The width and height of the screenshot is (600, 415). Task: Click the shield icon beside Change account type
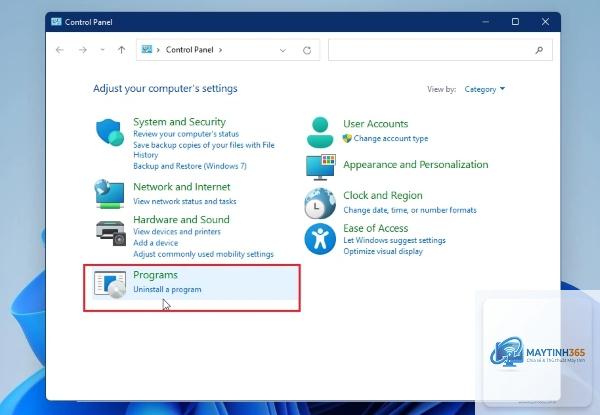(x=347, y=138)
